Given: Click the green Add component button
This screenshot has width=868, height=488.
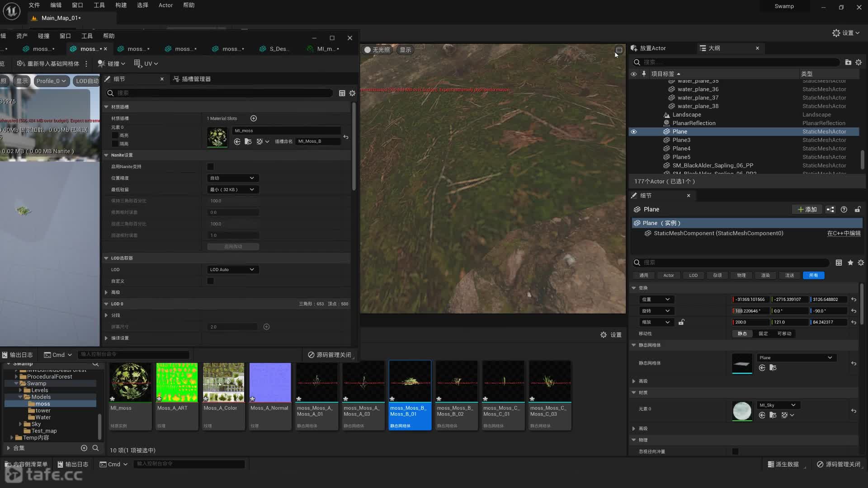Looking at the screenshot, I should coord(807,210).
